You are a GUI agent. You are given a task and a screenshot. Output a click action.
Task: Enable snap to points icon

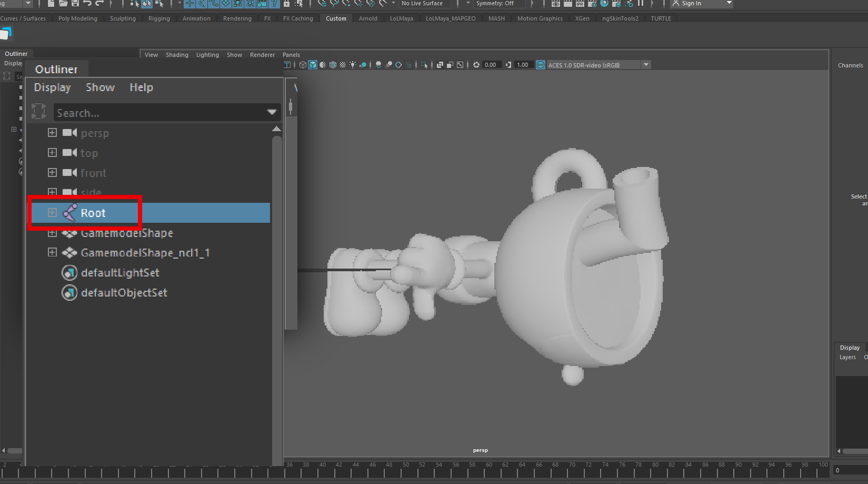point(346,4)
